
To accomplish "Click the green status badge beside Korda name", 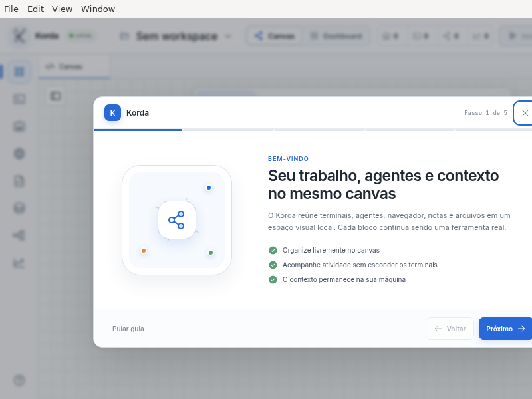I will 80,36.
